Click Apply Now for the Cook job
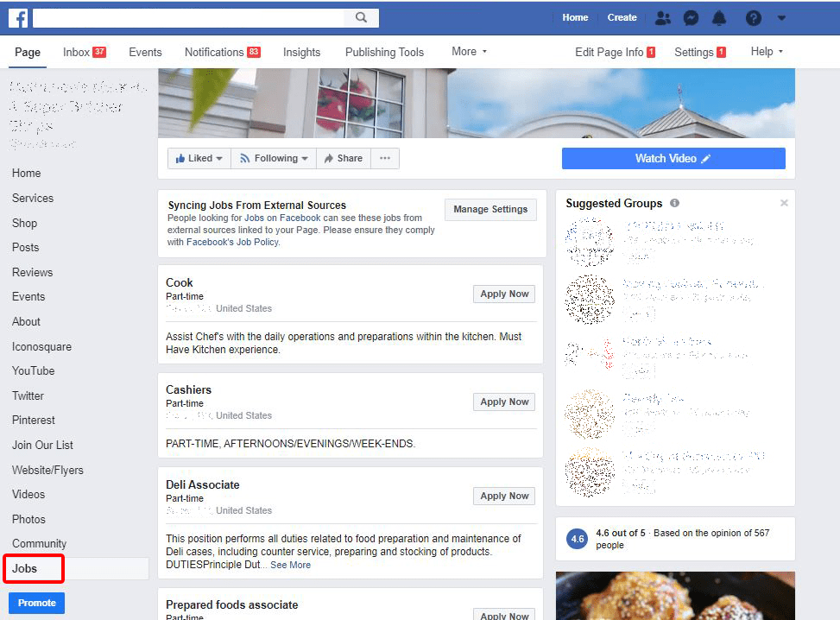 (x=503, y=294)
